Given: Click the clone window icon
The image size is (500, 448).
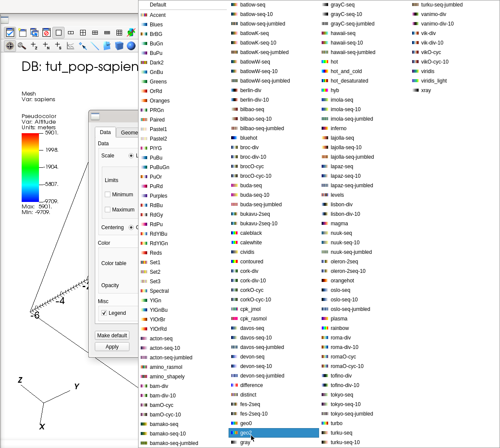Looking at the screenshot, I should (x=34, y=33).
